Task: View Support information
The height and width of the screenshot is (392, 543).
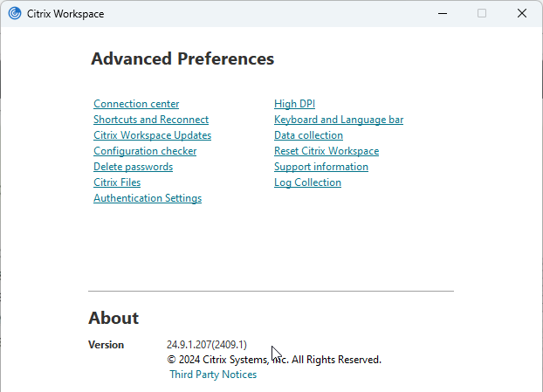Action: (321, 167)
